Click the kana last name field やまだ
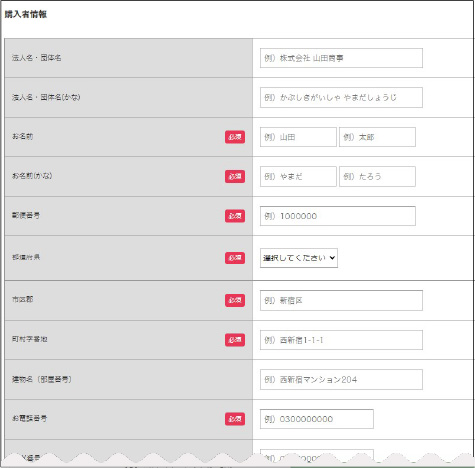 298,176
